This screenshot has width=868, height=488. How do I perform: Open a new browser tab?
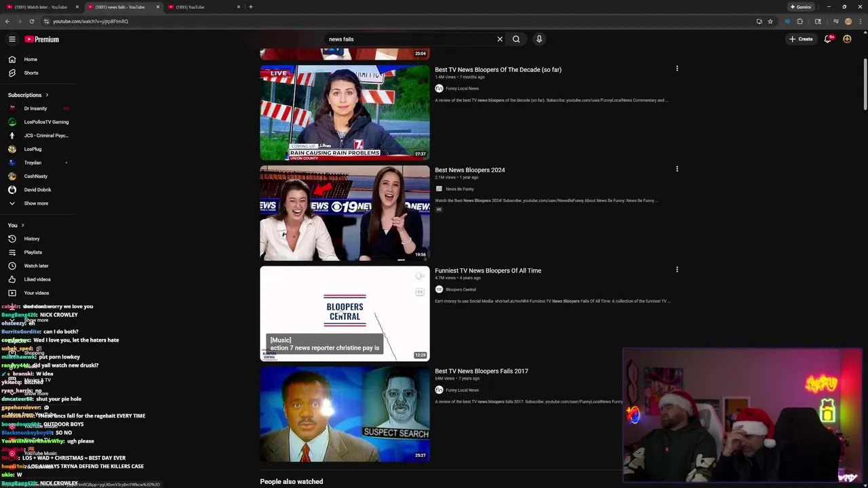click(251, 7)
